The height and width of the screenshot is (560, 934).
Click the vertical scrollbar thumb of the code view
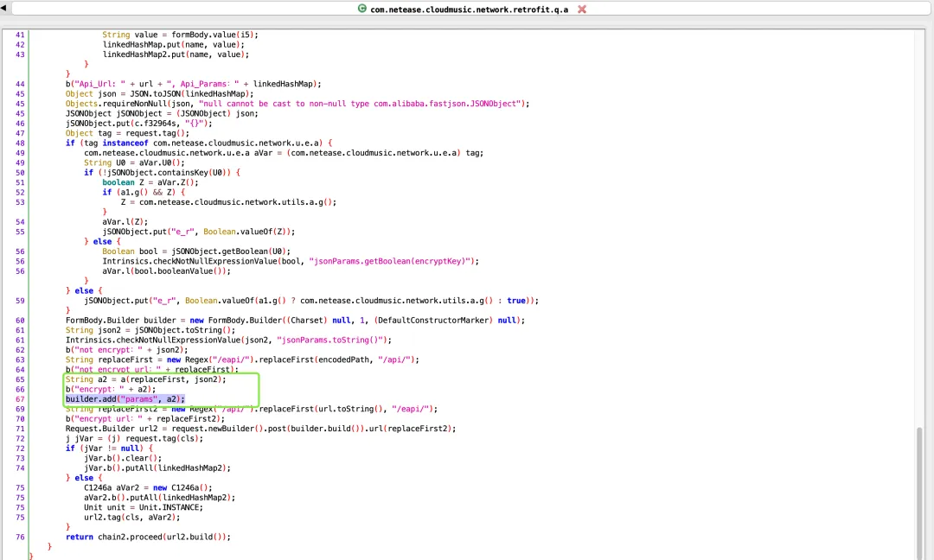tap(919, 493)
